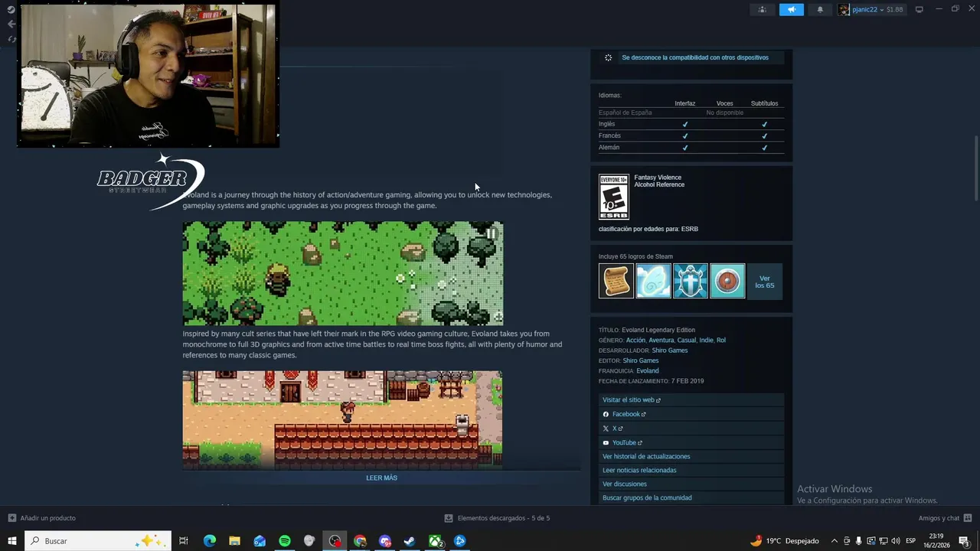Viewport: 980px width, 551px height.
Task: Open the scroll achievement icon
Action: coord(616,281)
